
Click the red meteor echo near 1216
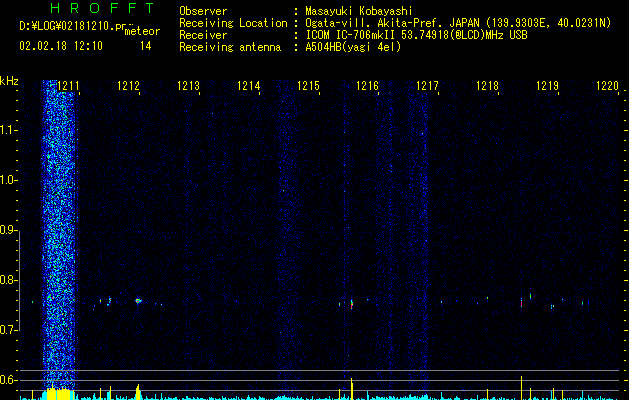pos(352,304)
